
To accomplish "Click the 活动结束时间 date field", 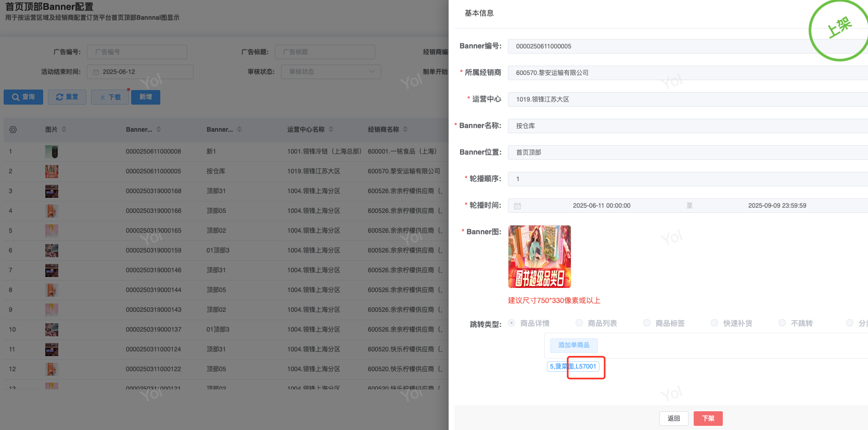I will click(140, 72).
